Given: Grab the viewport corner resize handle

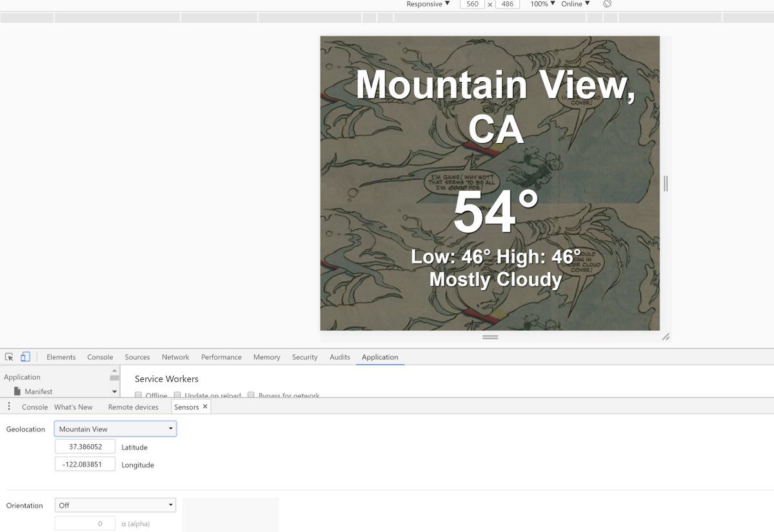Looking at the screenshot, I should [666, 337].
